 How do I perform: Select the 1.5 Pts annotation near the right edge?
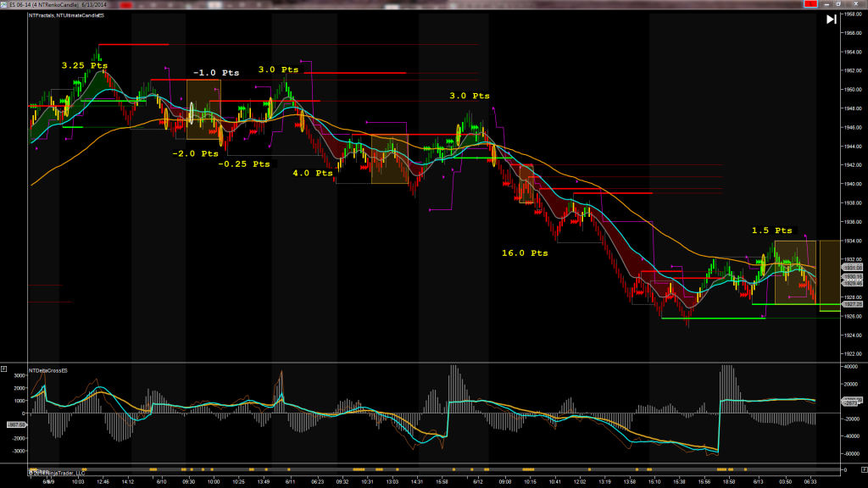coord(772,230)
